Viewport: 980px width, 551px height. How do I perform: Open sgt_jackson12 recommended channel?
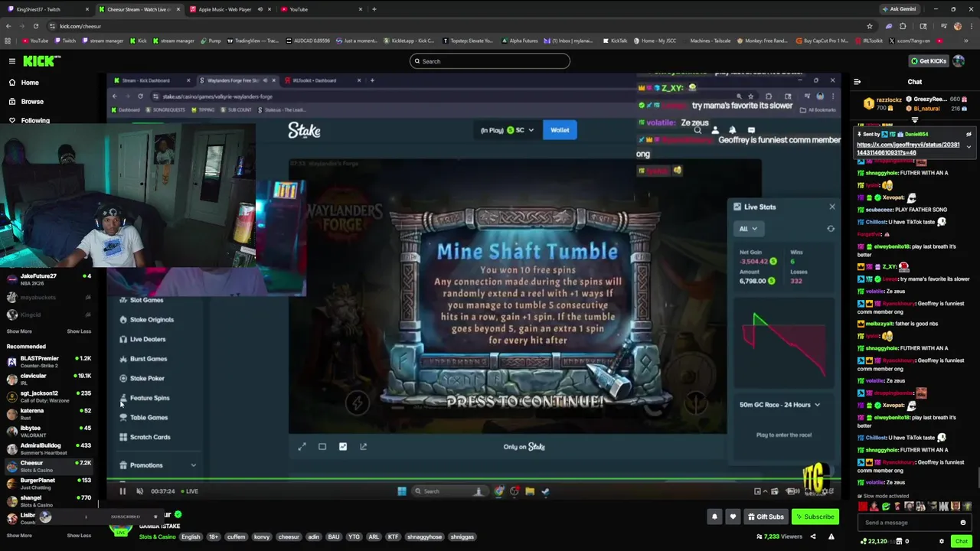[x=49, y=396]
